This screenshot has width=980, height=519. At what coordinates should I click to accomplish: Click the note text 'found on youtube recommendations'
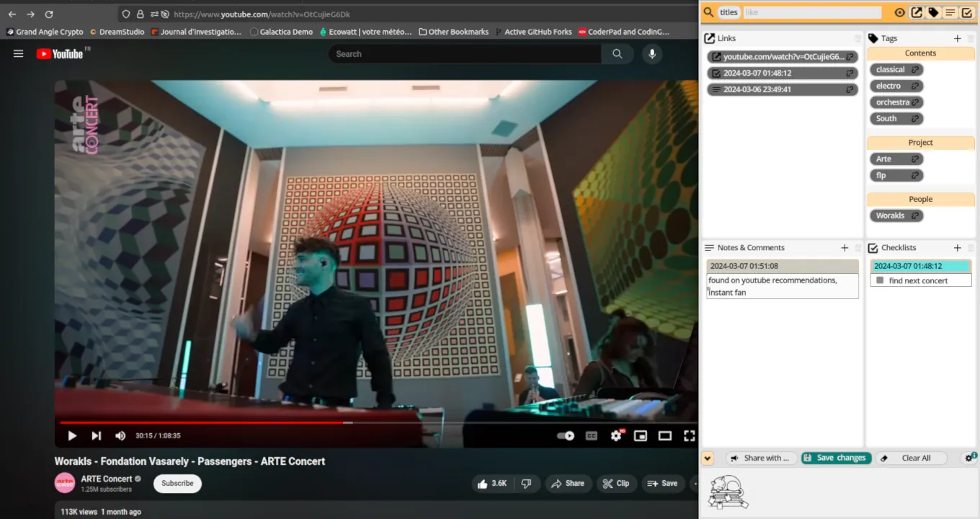point(772,280)
